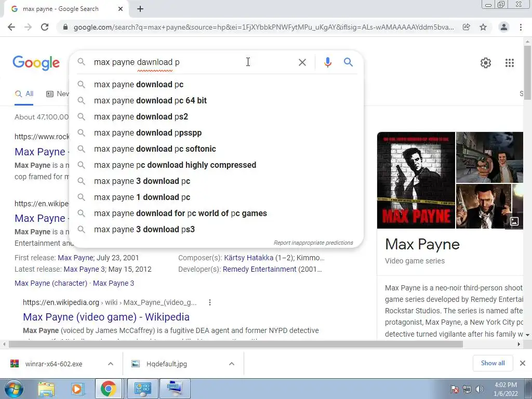Close the downloads bar

pyautogui.click(x=523, y=363)
